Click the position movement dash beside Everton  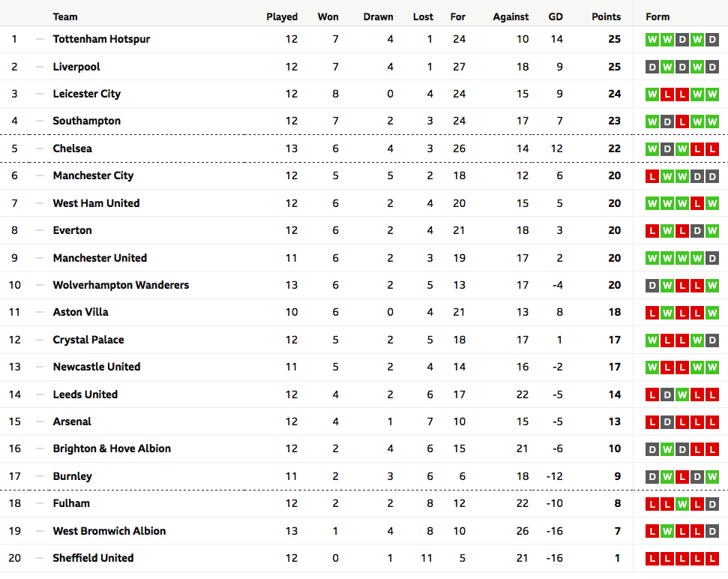point(40,230)
